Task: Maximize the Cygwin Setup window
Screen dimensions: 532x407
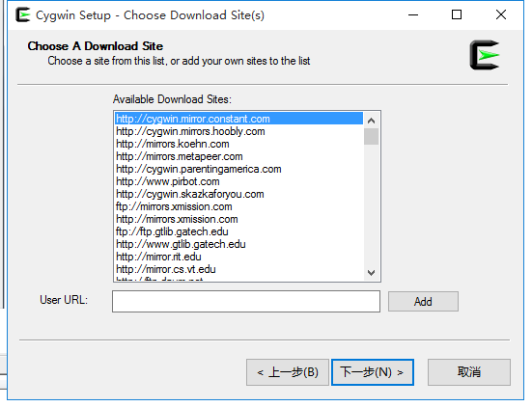Action: (x=457, y=14)
